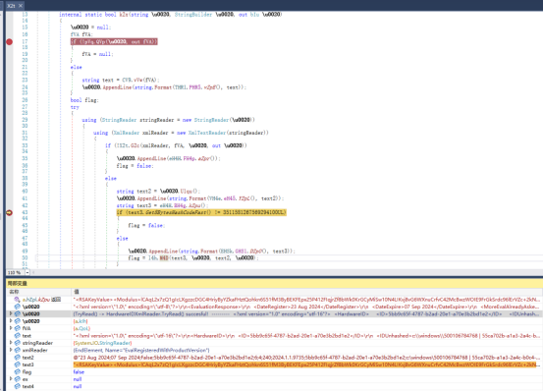Close the X2t tab
Screen dimensions: 543x392
tap(21, 6)
